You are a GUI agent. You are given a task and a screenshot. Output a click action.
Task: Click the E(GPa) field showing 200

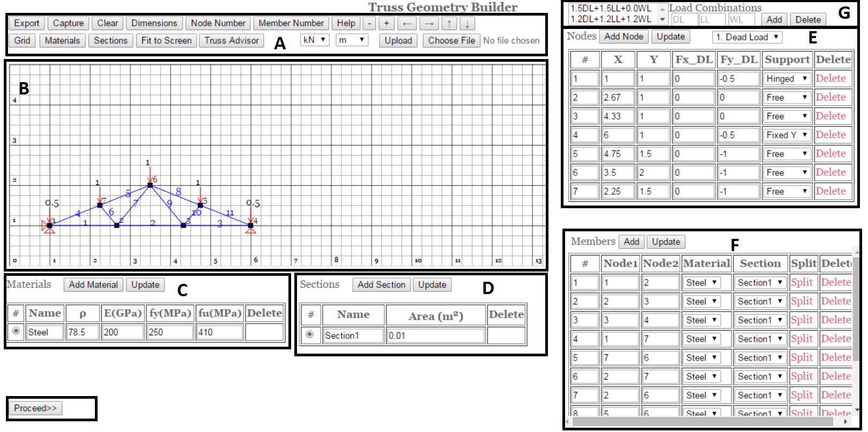(123, 332)
